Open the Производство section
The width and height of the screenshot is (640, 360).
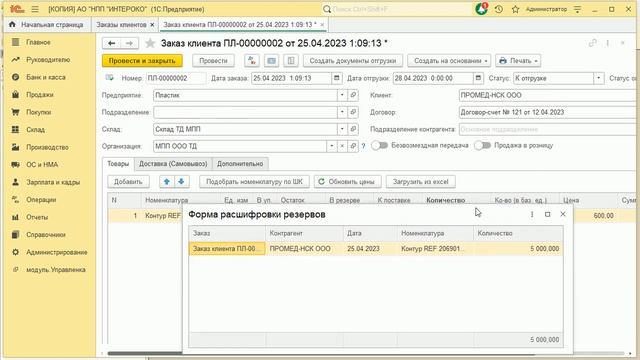47,147
